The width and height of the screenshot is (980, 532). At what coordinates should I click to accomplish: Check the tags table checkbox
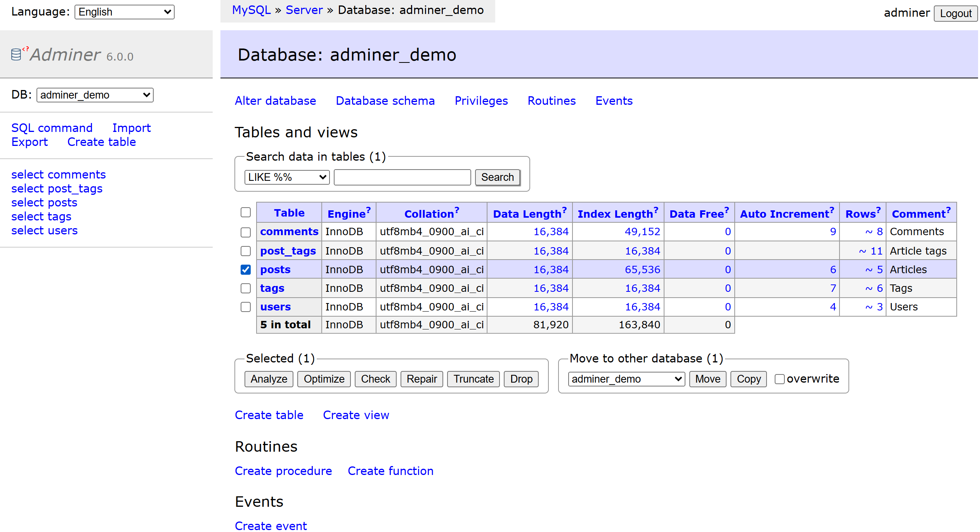click(246, 288)
